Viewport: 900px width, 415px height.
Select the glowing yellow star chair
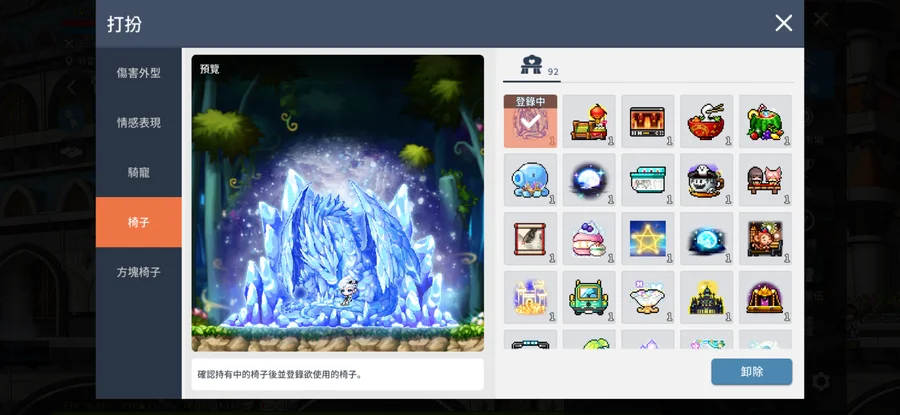pyautogui.click(x=647, y=239)
